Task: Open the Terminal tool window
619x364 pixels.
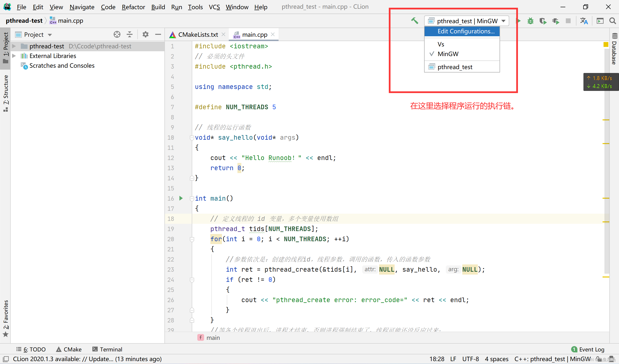Action: pos(107,349)
